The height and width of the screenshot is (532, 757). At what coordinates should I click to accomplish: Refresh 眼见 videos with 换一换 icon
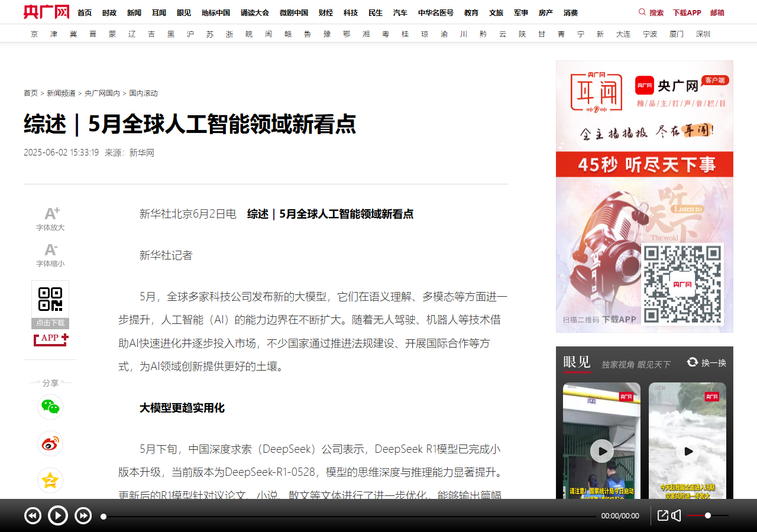[x=693, y=362]
